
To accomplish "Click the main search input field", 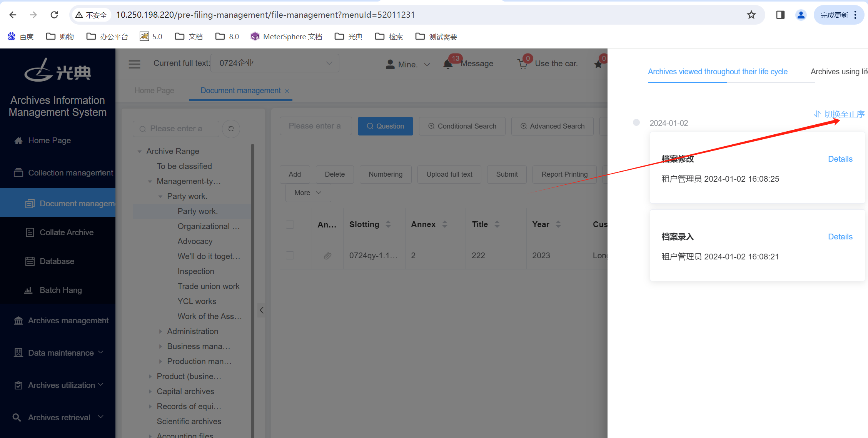I will (x=315, y=126).
